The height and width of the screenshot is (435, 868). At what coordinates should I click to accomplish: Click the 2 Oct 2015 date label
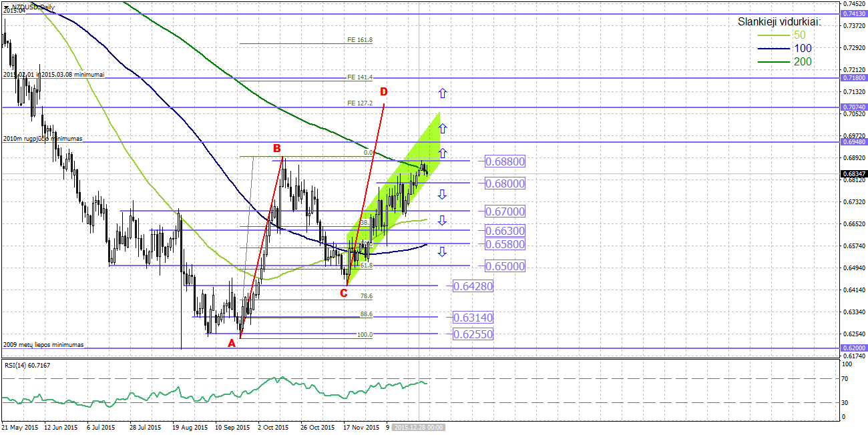pyautogui.click(x=273, y=427)
